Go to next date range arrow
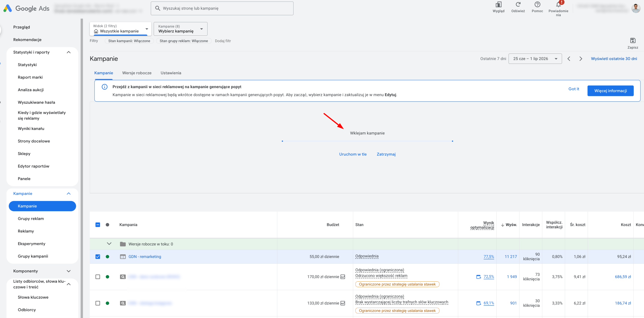This screenshot has width=644, height=318. click(x=581, y=59)
